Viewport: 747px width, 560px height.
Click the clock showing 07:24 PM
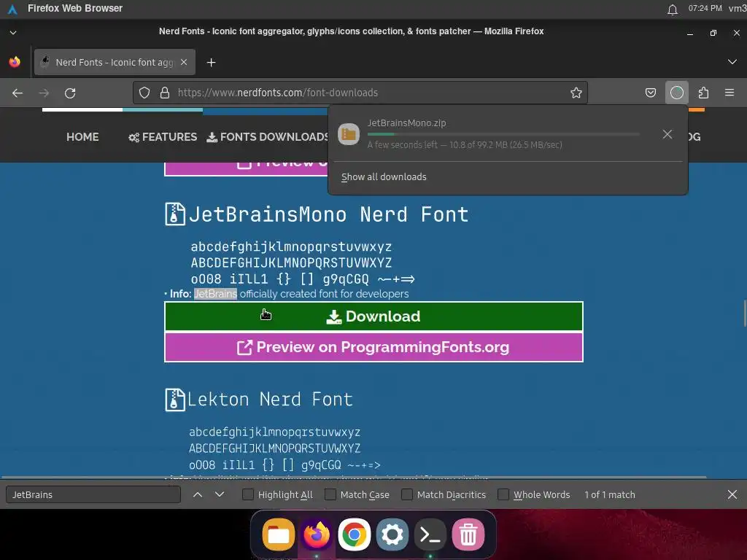click(x=705, y=9)
